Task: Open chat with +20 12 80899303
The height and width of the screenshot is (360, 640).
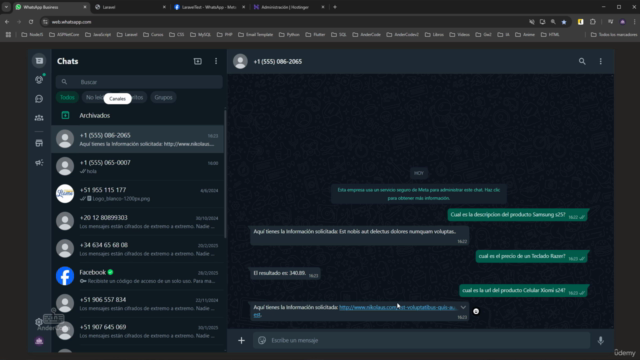Action: 138,221
